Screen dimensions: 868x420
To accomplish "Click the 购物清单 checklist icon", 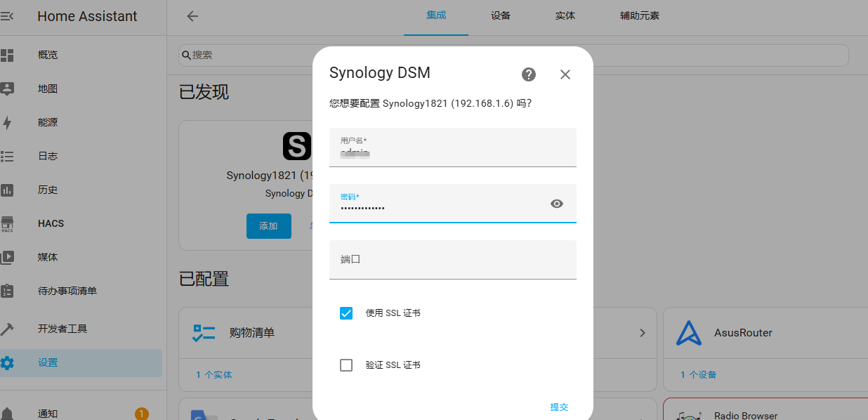I will point(204,333).
